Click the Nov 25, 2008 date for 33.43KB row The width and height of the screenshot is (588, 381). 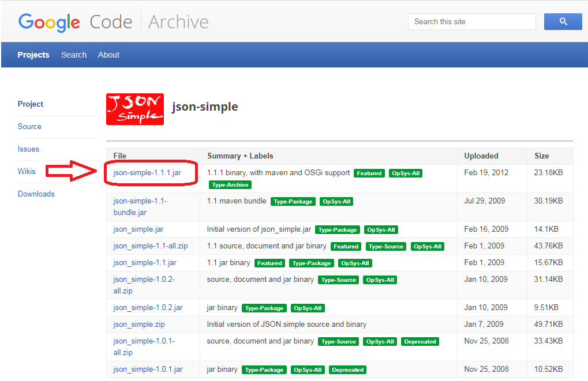click(x=486, y=341)
